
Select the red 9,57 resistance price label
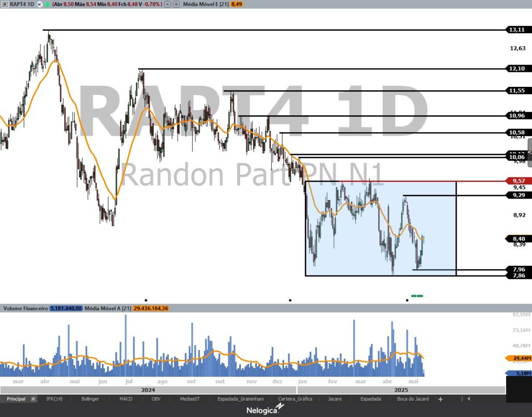518,180
